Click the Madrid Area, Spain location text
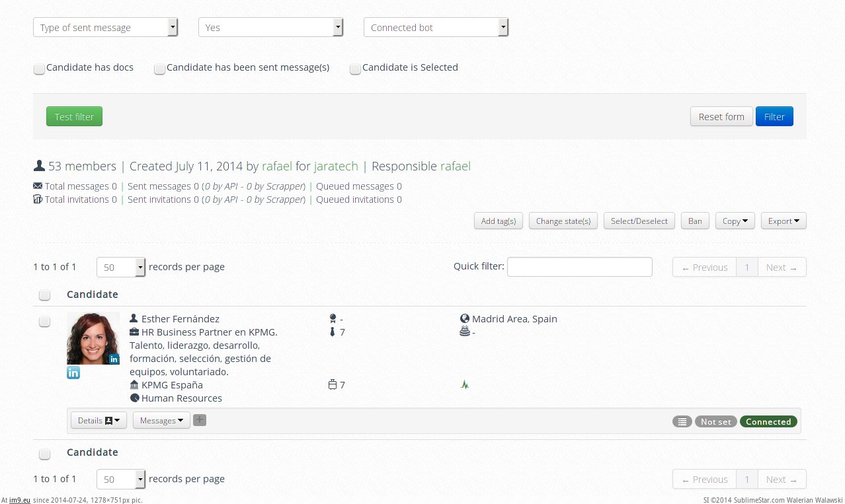The height and width of the screenshot is (504, 845). 514,318
